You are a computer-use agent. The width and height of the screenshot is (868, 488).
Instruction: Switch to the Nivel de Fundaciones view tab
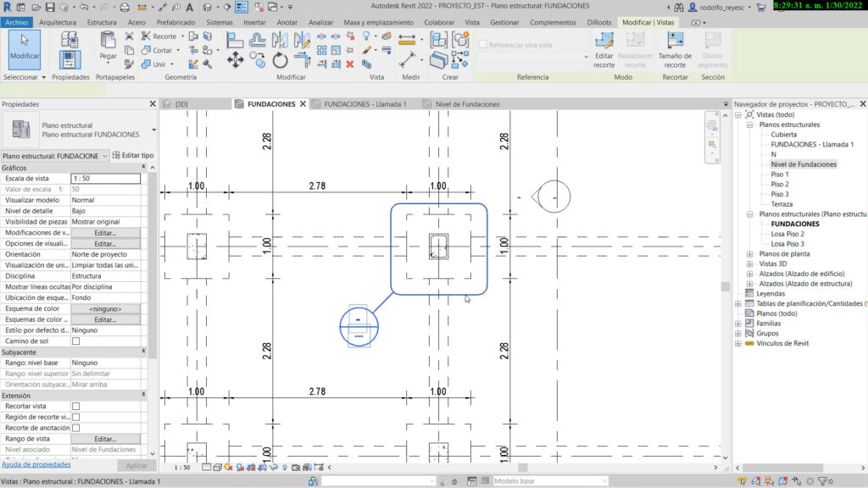(x=467, y=104)
